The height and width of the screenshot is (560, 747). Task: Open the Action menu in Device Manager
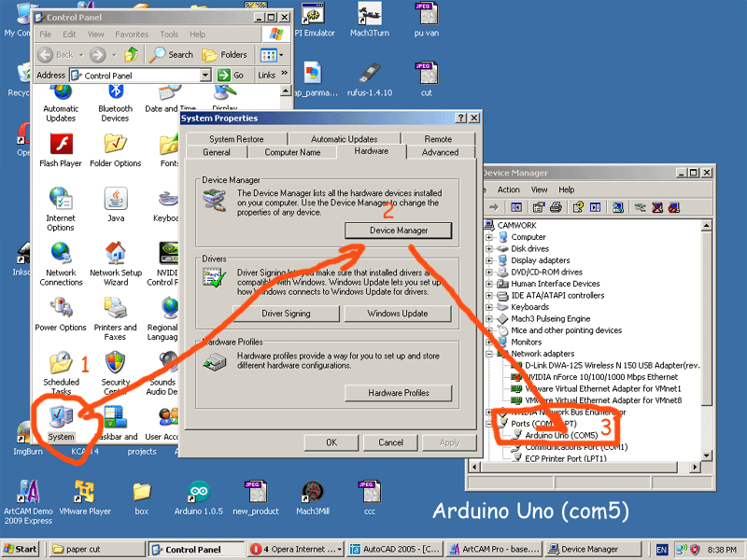pos(508,189)
